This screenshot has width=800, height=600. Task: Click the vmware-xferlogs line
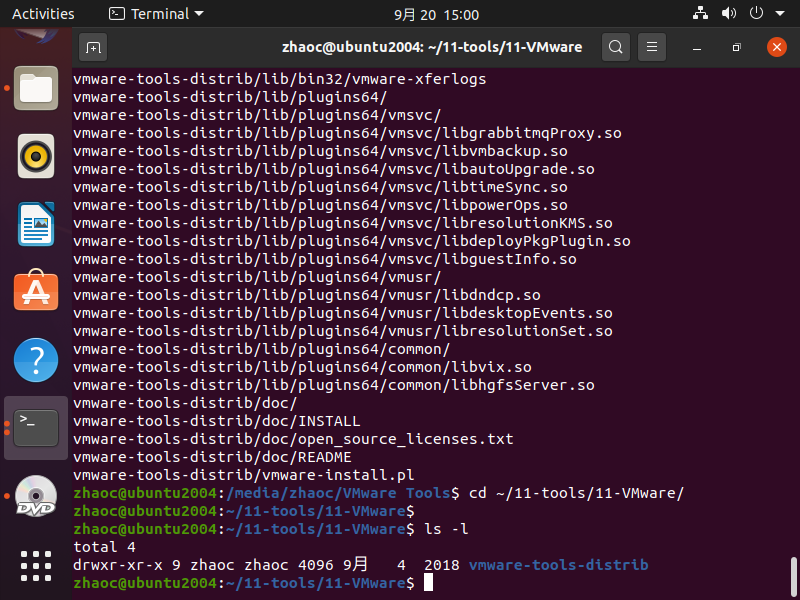click(x=280, y=79)
